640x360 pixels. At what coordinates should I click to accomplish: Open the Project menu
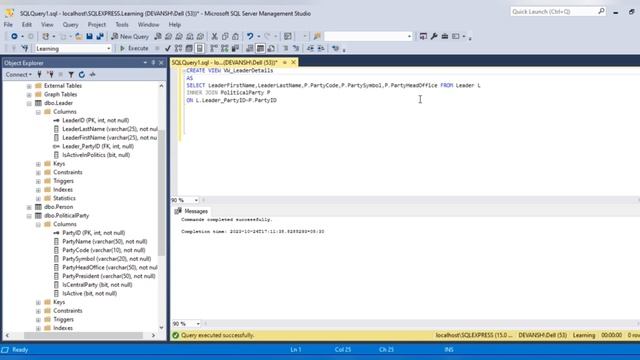(97, 24)
